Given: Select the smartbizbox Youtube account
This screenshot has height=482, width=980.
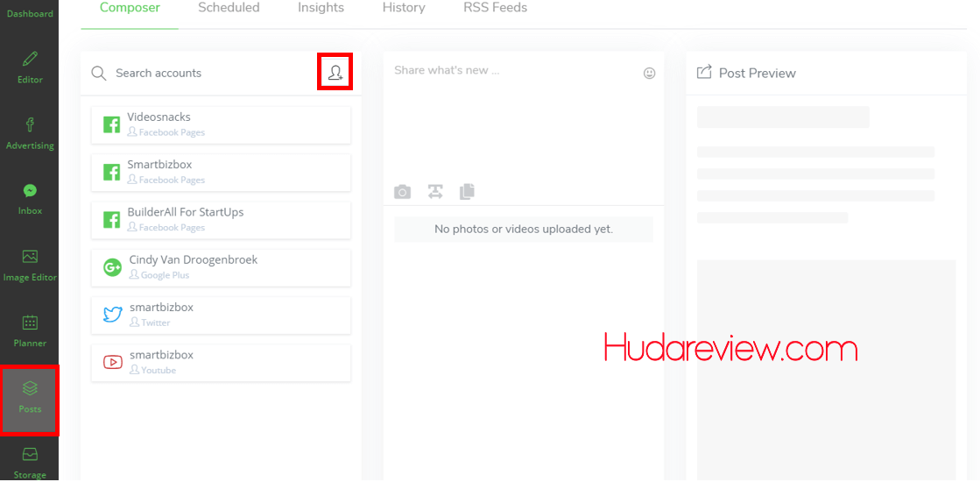Looking at the screenshot, I should click(x=221, y=362).
